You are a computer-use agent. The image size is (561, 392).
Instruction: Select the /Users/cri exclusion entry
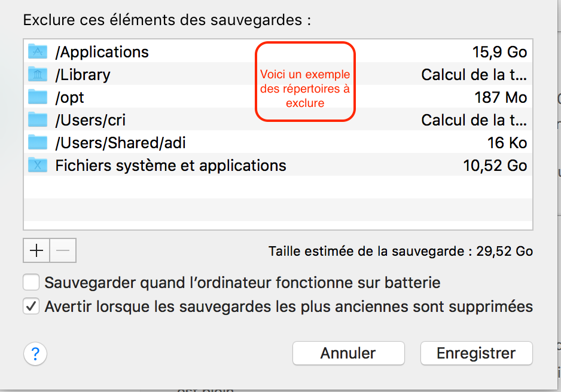[x=90, y=120]
